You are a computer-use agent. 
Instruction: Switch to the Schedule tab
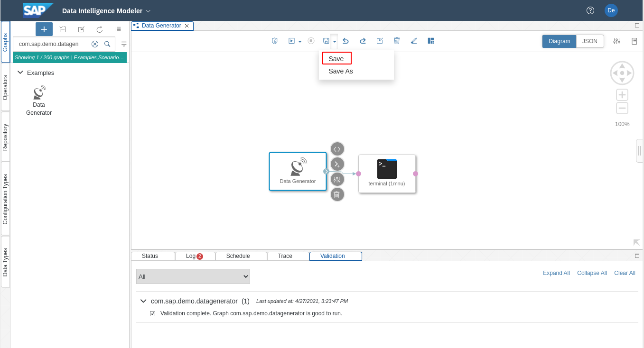241,256
